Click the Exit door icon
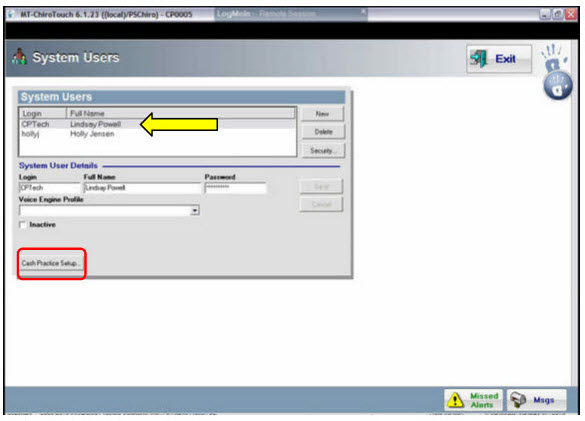This screenshot has width=585, height=421. (478, 59)
